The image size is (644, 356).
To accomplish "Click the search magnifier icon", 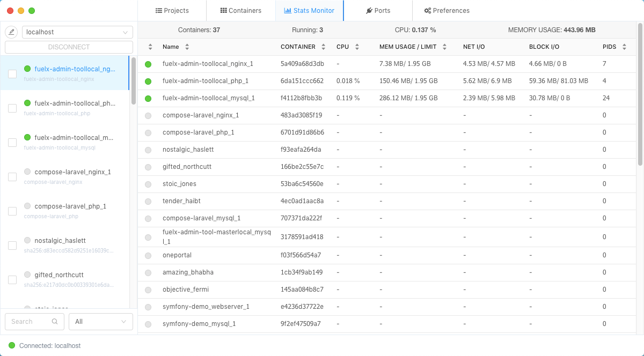I will (55, 322).
